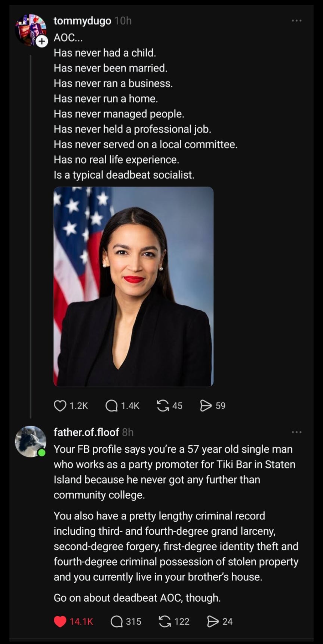Follow tommydugo using the plus badge

(x=42, y=41)
